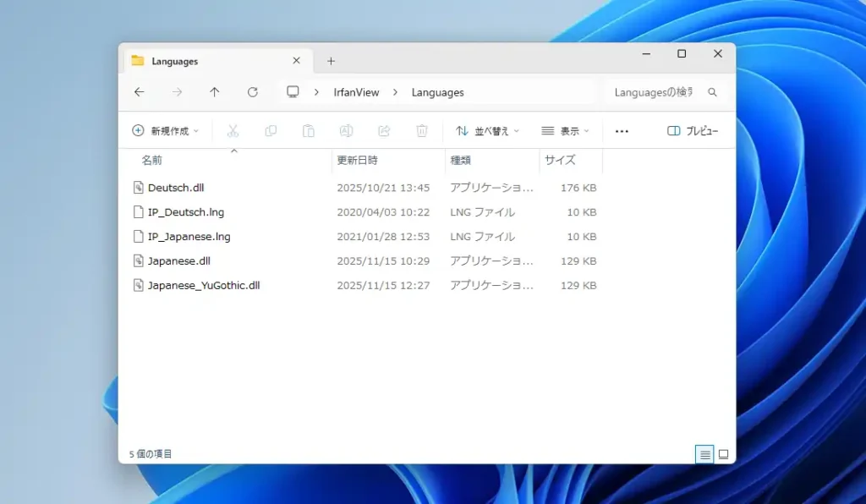Keep details view active via bottom-right toggle

[704, 454]
